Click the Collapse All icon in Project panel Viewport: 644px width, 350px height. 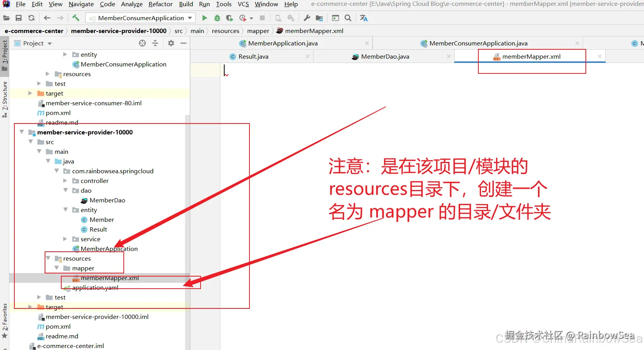tap(155, 43)
